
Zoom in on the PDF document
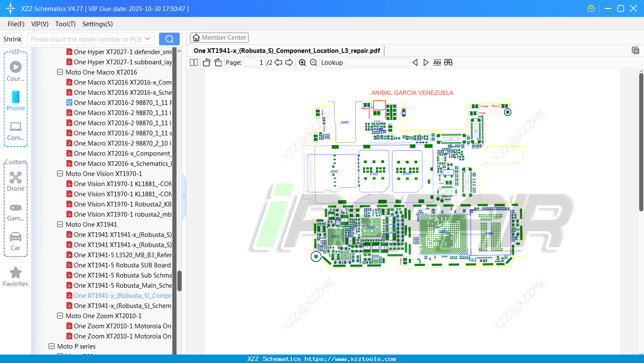(x=302, y=62)
